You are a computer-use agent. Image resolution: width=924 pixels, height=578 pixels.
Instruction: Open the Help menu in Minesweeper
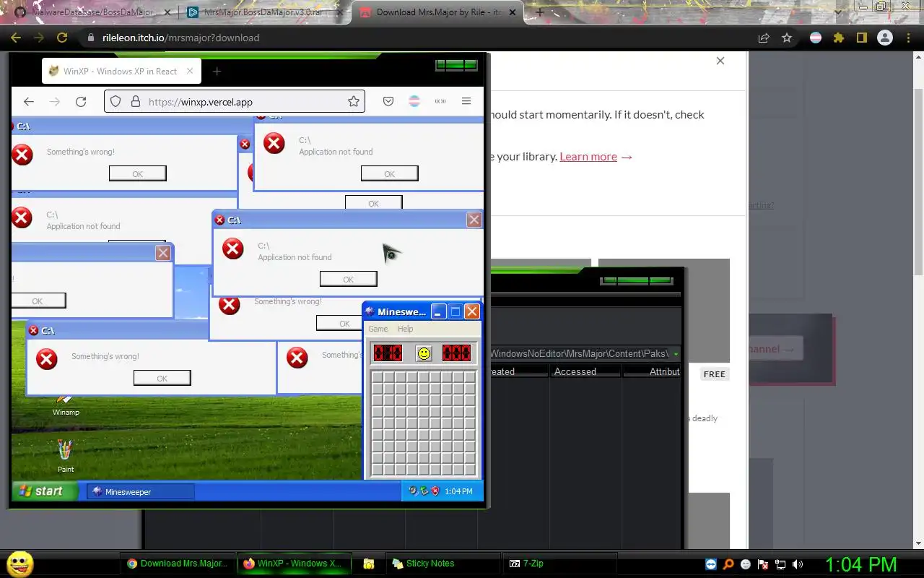pos(406,329)
